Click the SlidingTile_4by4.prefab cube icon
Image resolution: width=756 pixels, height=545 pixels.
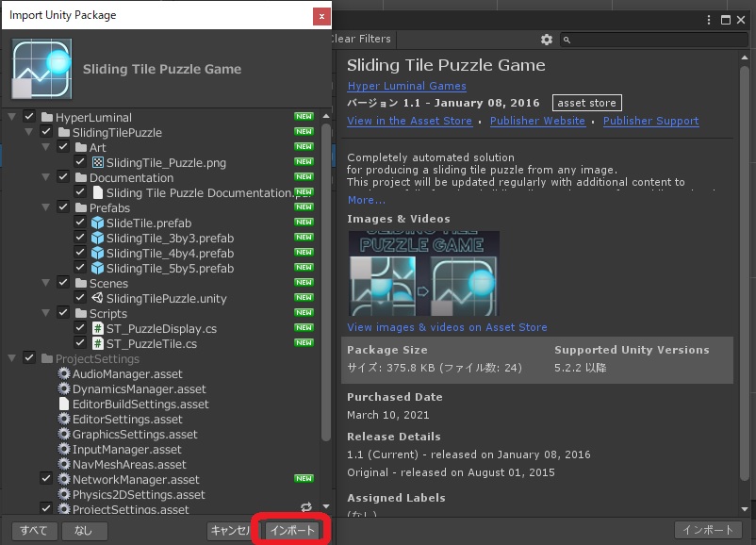pyautogui.click(x=97, y=254)
